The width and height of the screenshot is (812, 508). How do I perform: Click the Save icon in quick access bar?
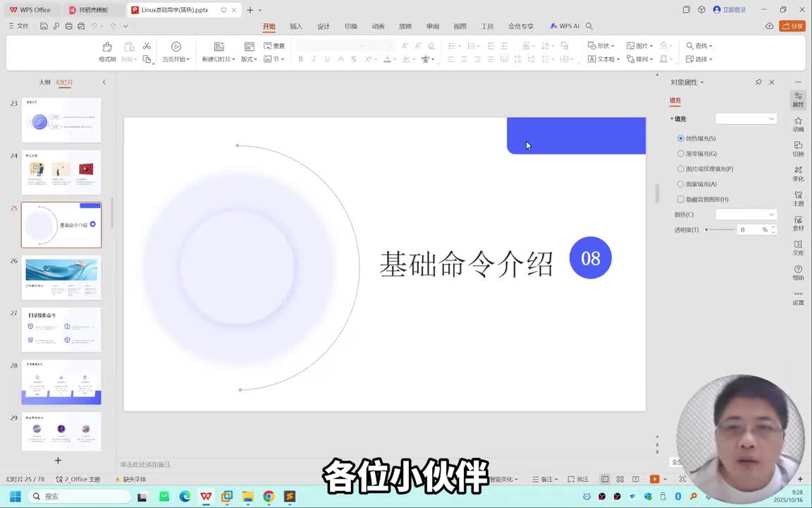[x=44, y=26]
